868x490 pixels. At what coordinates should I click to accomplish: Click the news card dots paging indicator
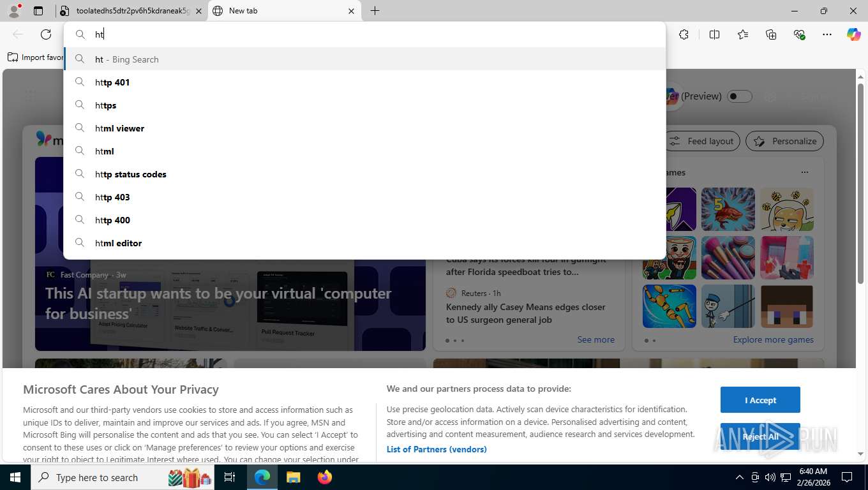[454, 340]
